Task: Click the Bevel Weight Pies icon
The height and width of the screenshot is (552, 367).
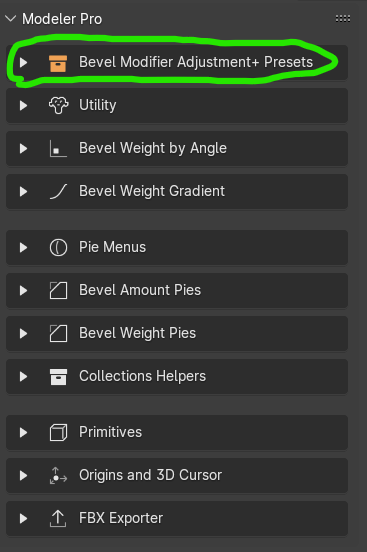Action: [58, 333]
